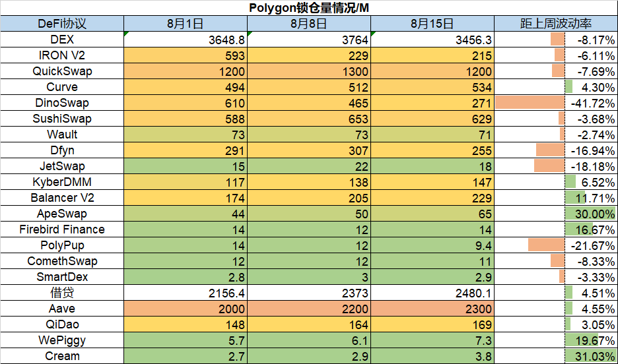This screenshot has height=364, width=618.
Task: Select the IRON V2 value 593
Action: [x=235, y=56]
